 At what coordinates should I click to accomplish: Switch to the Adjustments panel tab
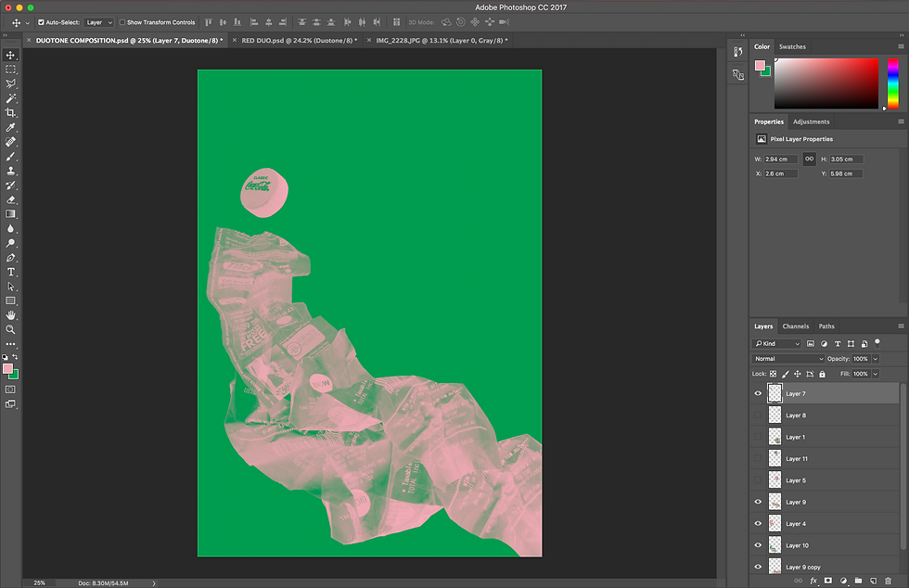[811, 121]
